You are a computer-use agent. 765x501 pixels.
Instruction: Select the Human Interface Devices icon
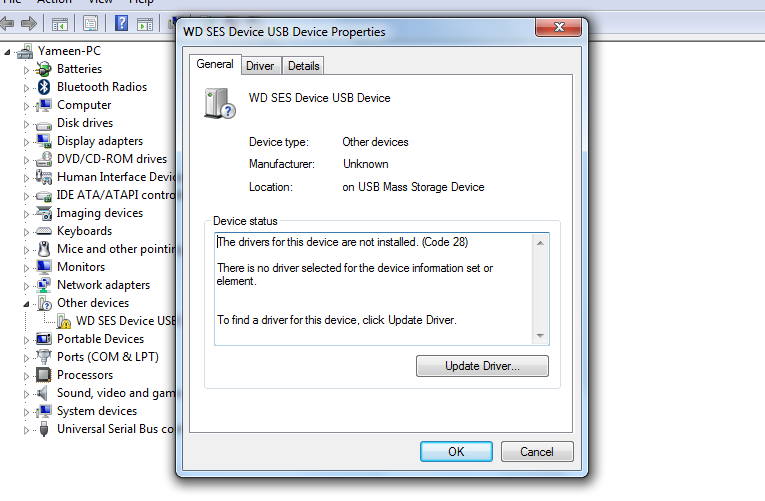tap(44, 177)
